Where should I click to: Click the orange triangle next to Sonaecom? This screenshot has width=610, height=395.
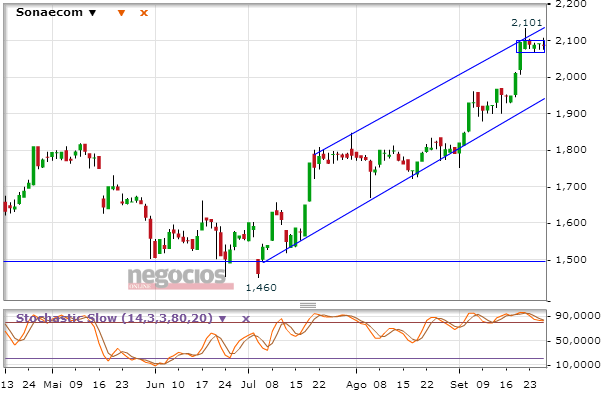click(x=121, y=13)
